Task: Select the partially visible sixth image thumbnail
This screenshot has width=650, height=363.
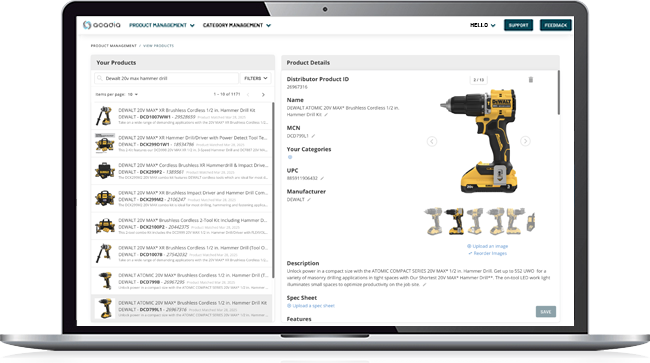Action: pos(531,222)
